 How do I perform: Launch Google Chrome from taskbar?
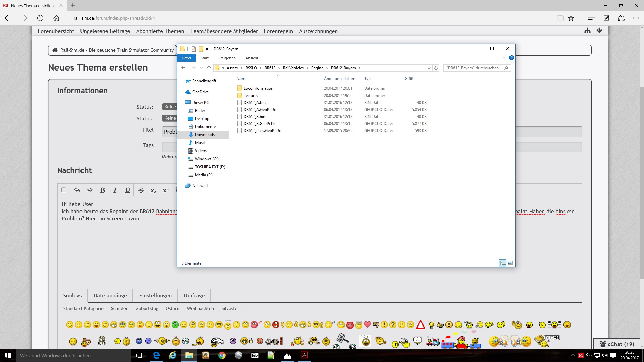pos(222,355)
